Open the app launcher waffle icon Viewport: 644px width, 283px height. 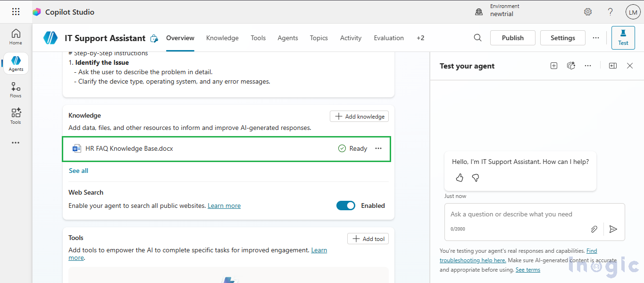16,12
